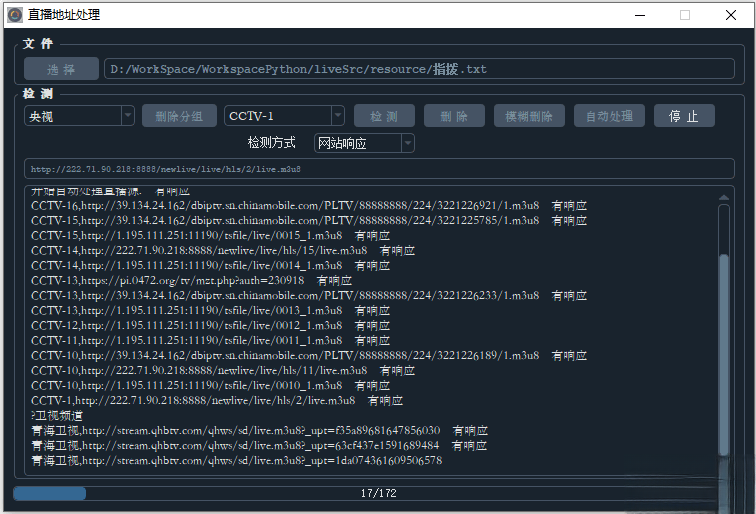Click the app icon in title bar
This screenshot has height=514, width=756.
tap(14, 15)
